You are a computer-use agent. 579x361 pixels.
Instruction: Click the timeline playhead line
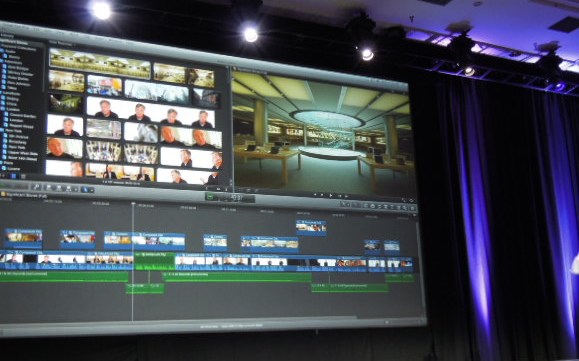click(x=133, y=262)
